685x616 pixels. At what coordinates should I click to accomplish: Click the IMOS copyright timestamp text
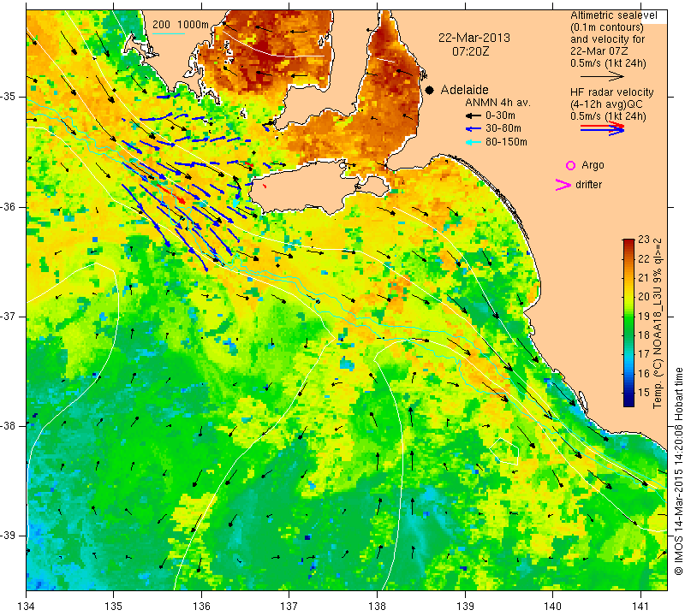[678, 471]
